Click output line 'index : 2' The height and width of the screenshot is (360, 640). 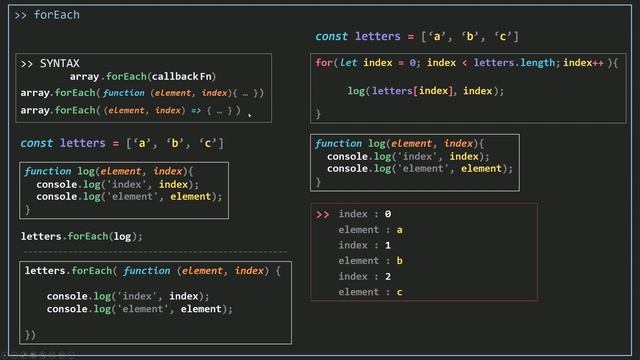[364, 276]
